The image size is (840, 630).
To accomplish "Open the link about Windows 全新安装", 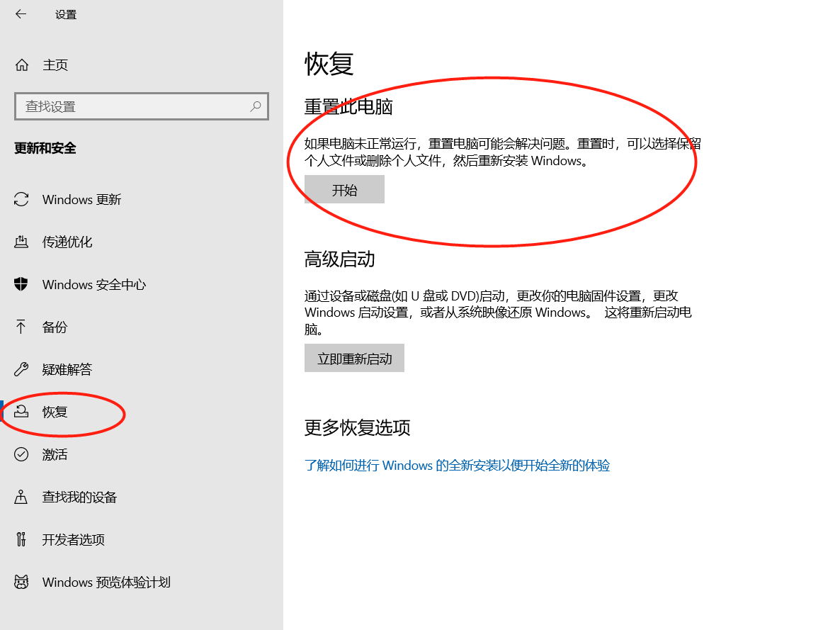I will coord(457,466).
